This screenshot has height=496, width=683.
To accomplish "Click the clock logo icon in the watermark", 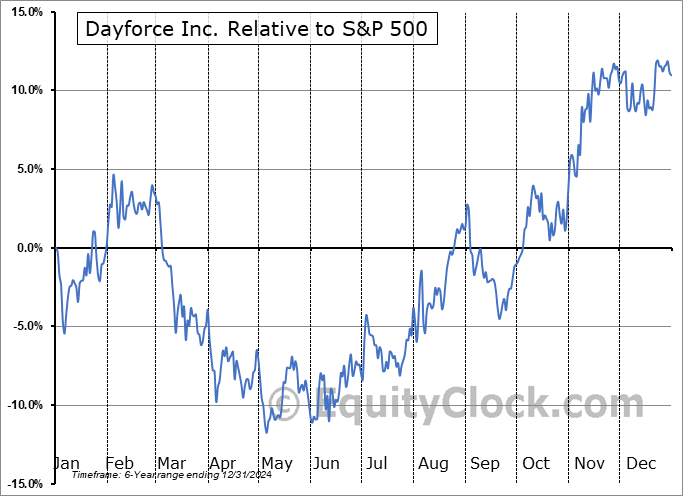I will 287,405.
